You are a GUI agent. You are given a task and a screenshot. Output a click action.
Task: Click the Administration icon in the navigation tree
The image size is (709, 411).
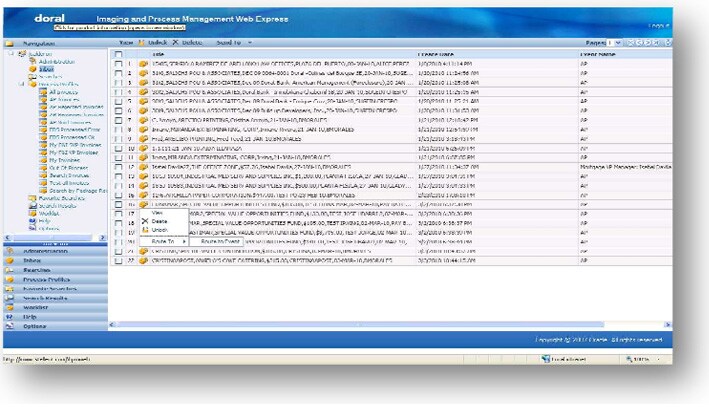(33, 61)
